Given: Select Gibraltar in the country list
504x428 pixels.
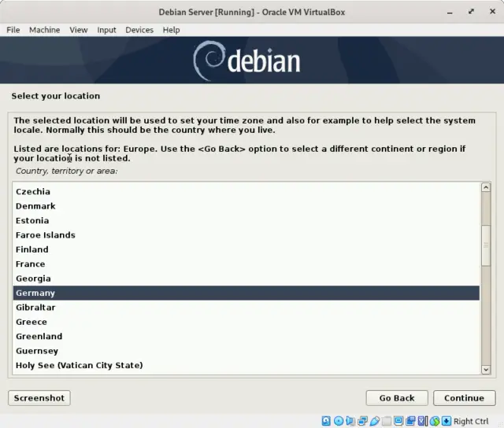Looking at the screenshot, I should click(x=246, y=308).
